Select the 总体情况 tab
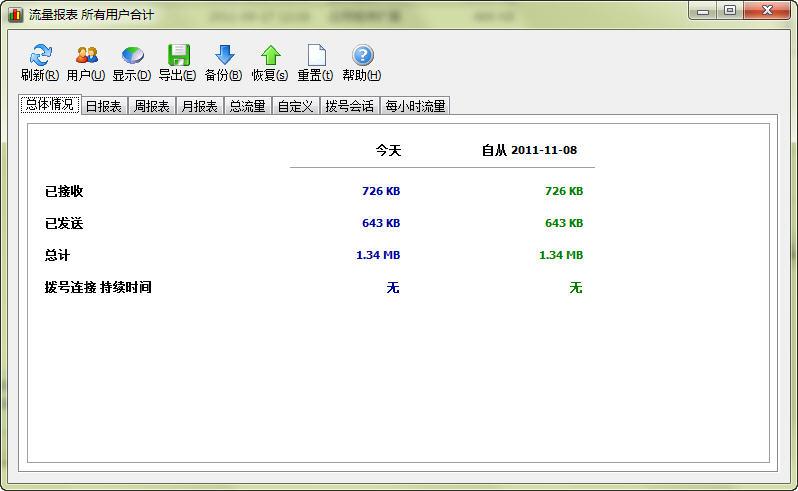Viewport: 798px width, 491px height. click(x=50, y=104)
